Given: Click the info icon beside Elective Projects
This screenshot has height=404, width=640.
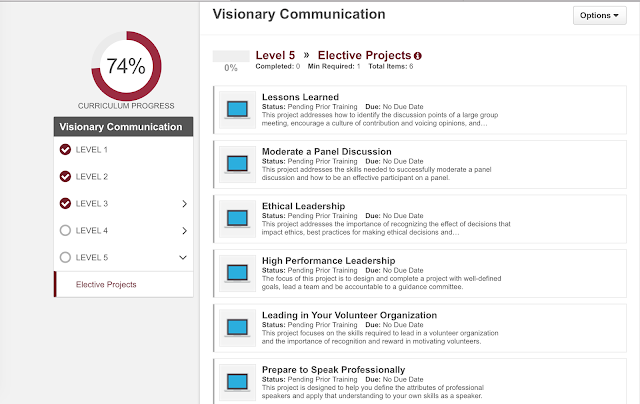Looking at the screenshot, I should pyautogui.click(x=418, y=56).
